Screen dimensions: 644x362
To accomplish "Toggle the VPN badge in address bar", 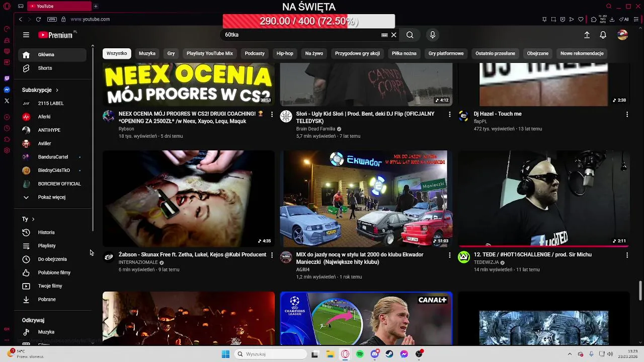I will pos(52,19).
